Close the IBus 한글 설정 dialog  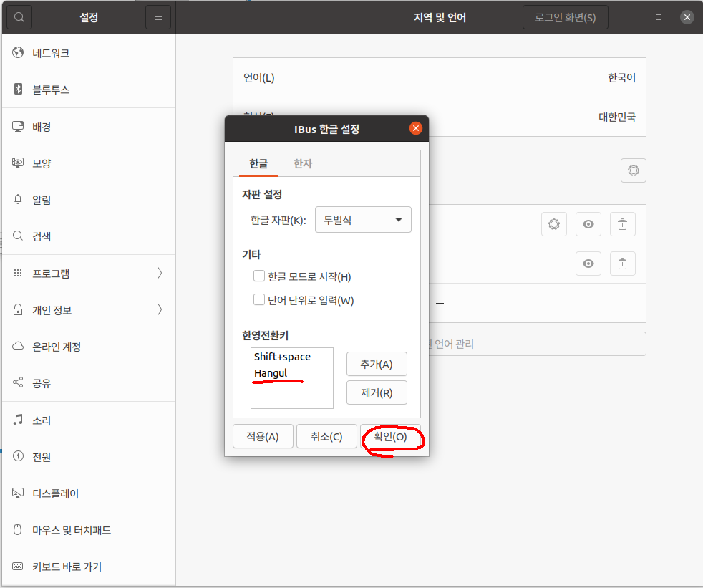(x=416, y=129)
